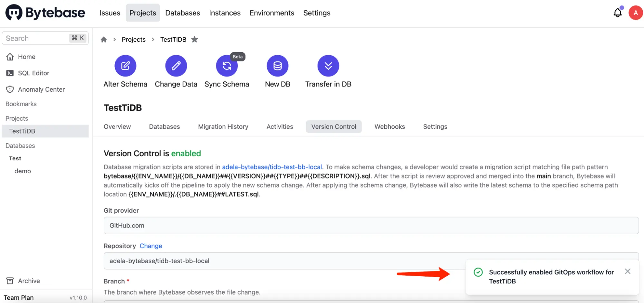
Task: Open the user avatar account menu
Action: click(635, 13)
